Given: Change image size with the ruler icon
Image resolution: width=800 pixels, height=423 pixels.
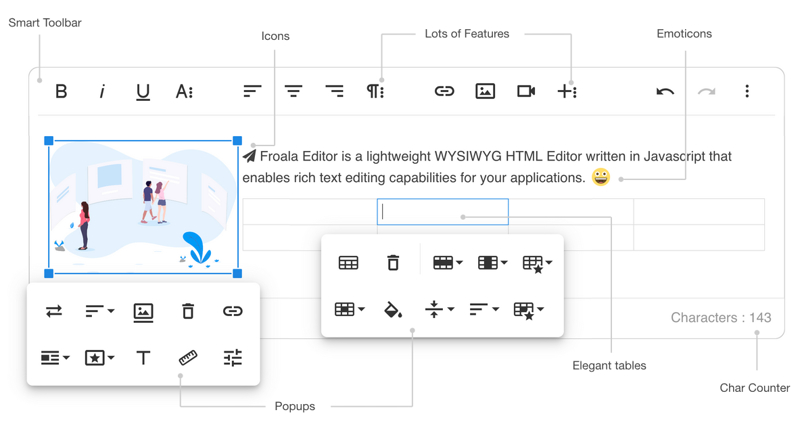Looking at the screenshot, I should [x=188, y=358].
